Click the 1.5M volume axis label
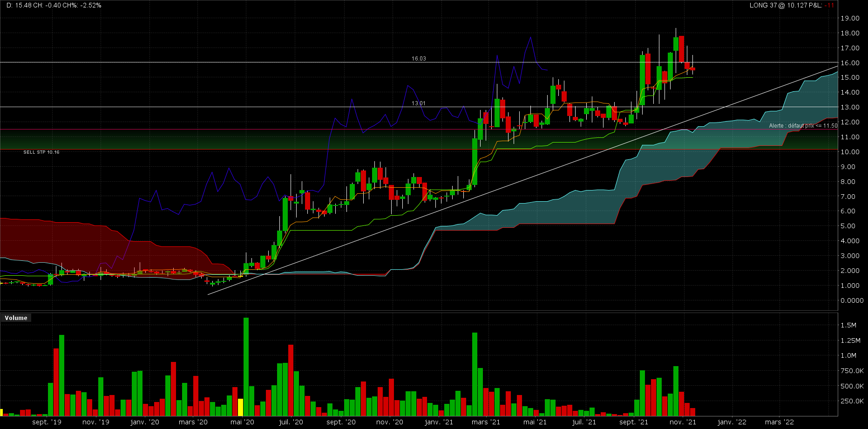 [848, 325]
